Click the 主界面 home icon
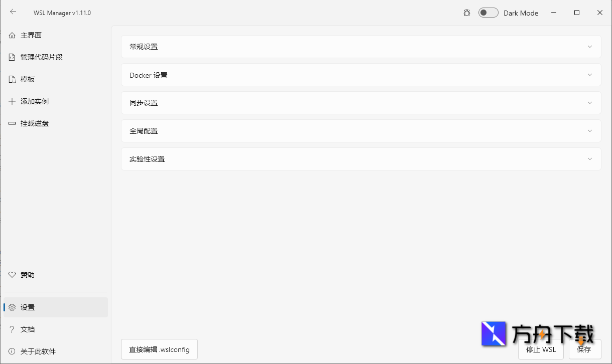The height and width of the screenshot is (364, 612). click(12, 35)
